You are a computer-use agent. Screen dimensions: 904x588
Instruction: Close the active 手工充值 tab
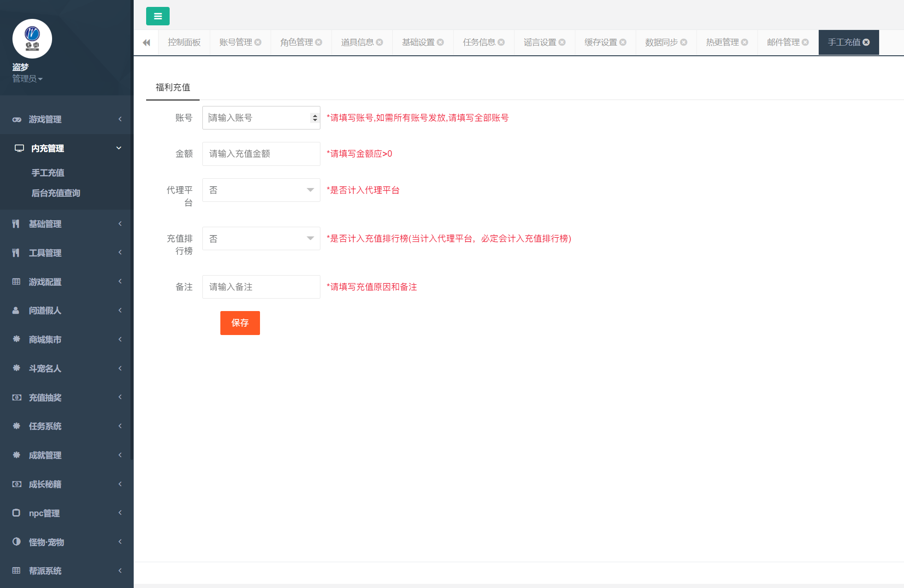tap(866, 42)
